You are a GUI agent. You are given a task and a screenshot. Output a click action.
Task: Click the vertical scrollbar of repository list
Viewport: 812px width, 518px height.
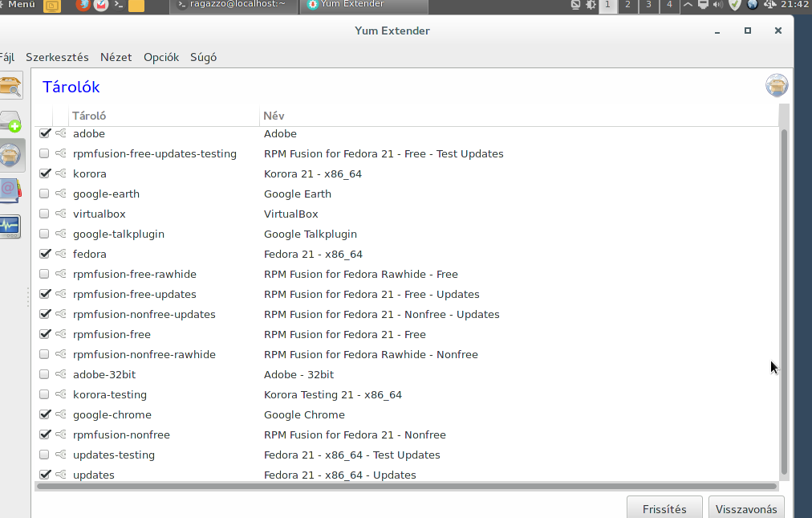click(784, 300)
